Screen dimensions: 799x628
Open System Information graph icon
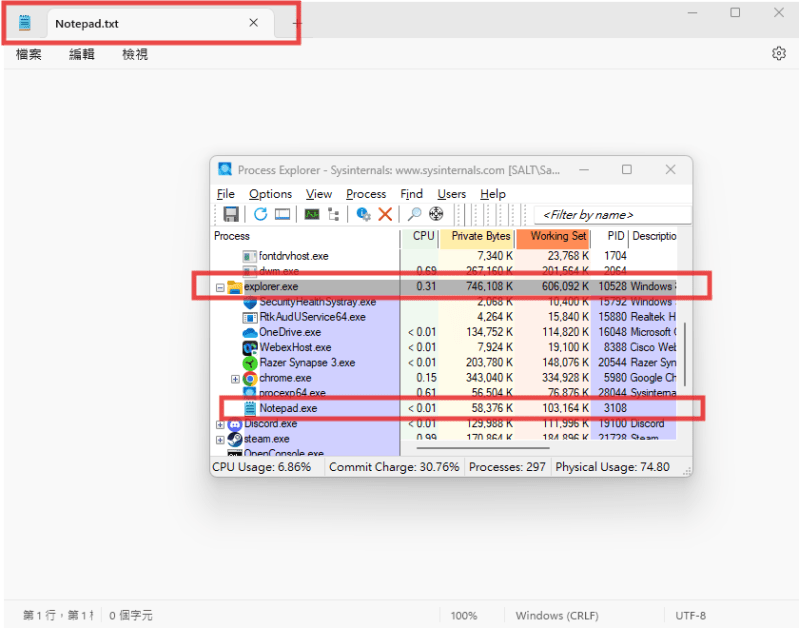coord(312,214)
